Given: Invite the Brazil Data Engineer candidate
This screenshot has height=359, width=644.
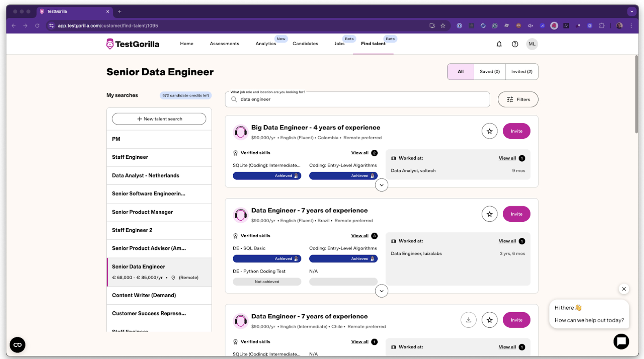Looking at the screenshot, I should click(516, 214).
